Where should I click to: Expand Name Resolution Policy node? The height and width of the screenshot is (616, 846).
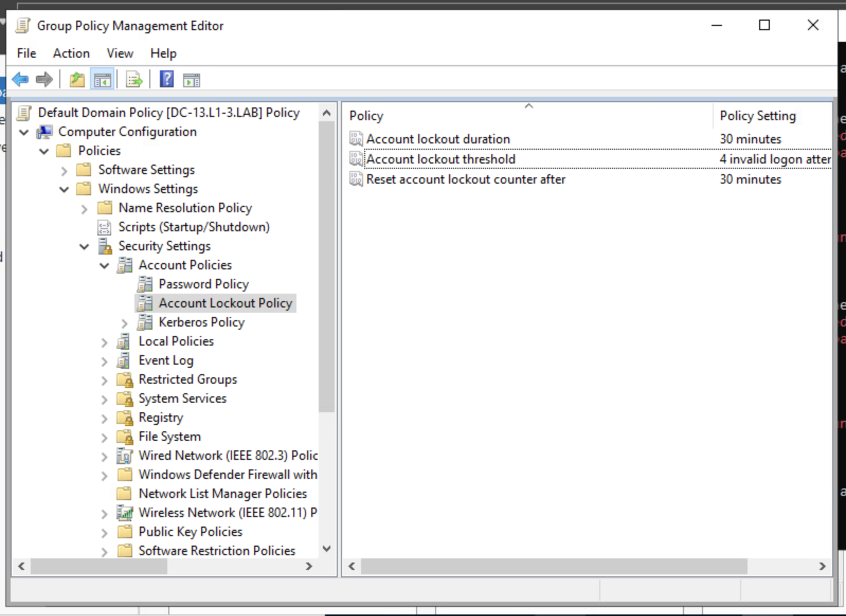tap(84, 209)
